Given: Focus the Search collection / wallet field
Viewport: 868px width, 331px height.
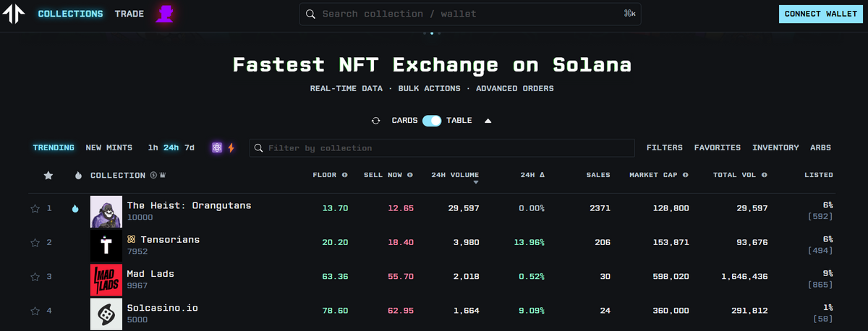Looking at the screenshot, I should coord(470,14).
